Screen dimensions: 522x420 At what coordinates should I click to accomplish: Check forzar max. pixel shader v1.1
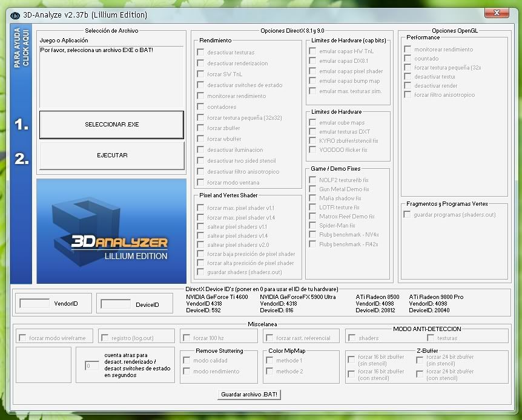200,208
